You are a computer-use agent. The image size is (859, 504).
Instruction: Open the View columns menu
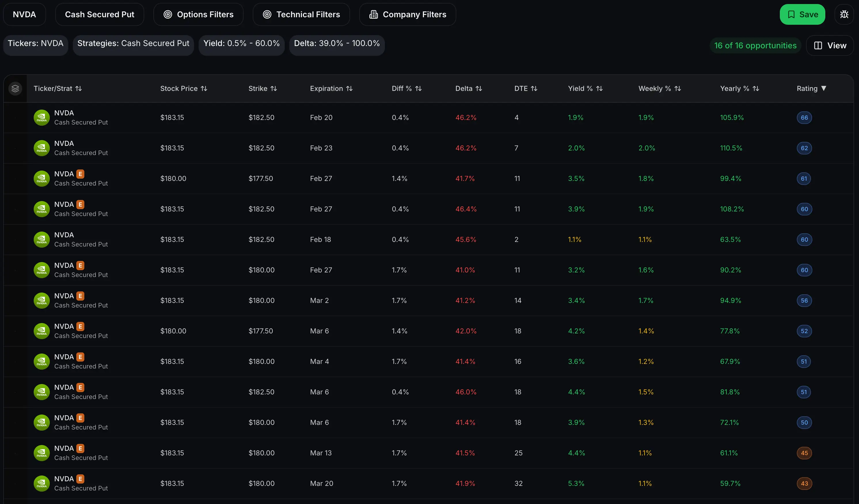(x=830, y=45)
